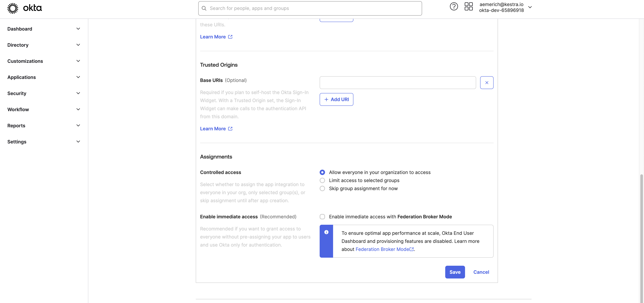Enable immediate access with Federation Broker Mode checkbox

click(322, 217)
